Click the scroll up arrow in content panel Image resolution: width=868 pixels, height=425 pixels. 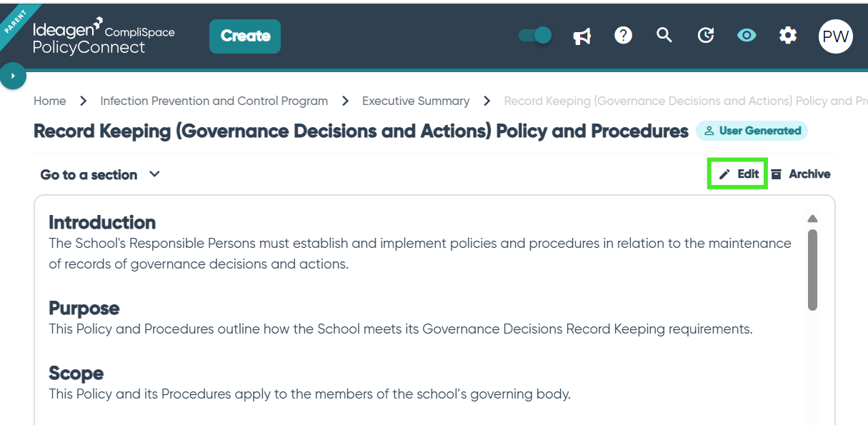tap(812, 219)
